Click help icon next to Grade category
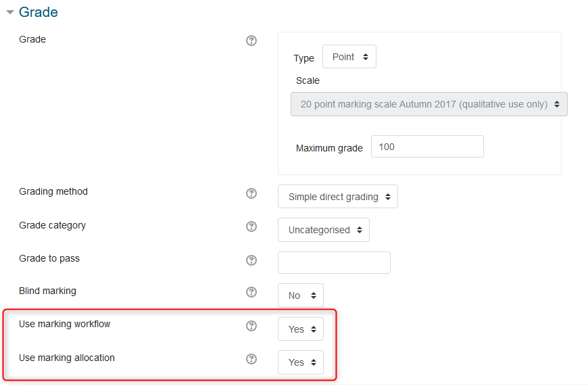The height and width of the screenshot is (386, 588). (x=251, y=226)
